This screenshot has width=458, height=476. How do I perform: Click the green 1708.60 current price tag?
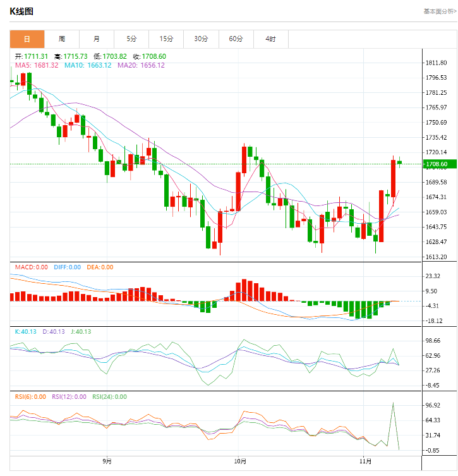[x=440, y=164]
